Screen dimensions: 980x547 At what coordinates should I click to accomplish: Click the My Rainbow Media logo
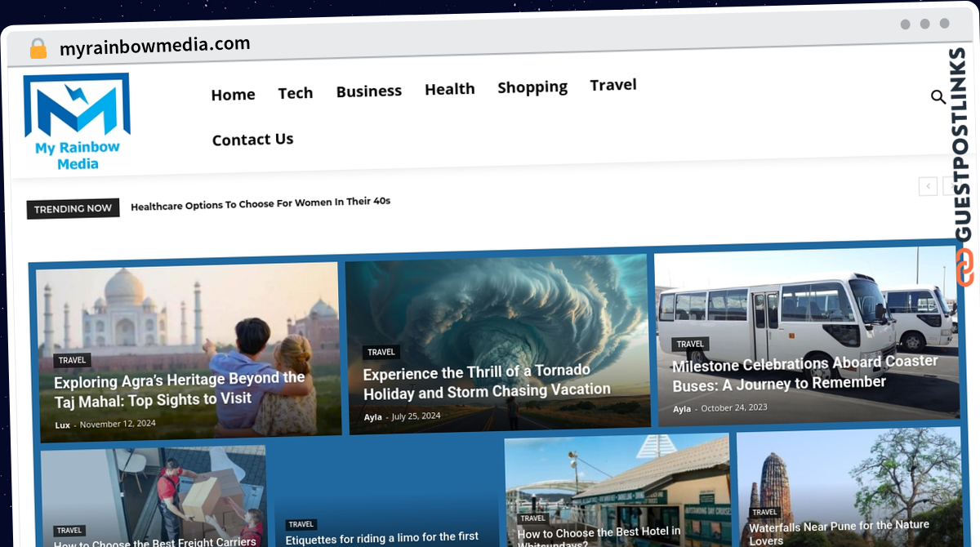[x=77, y=122]
